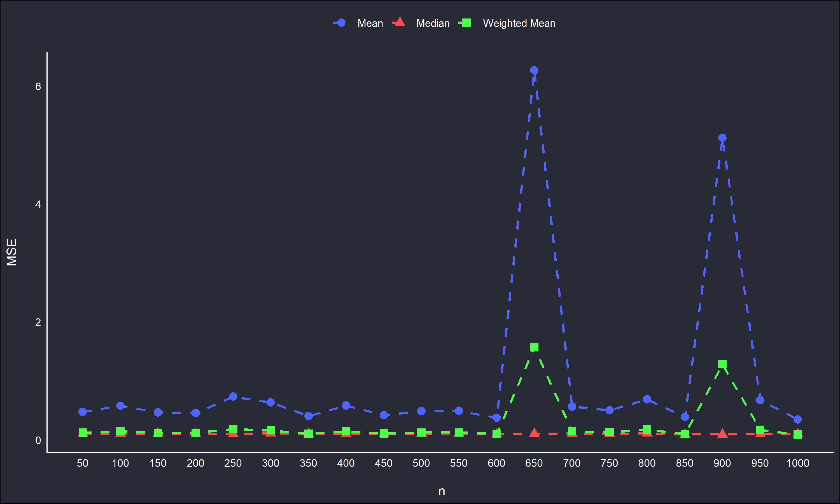Click x-axis tick label '200'
The image size is (840, 504).
coord(195,463)
